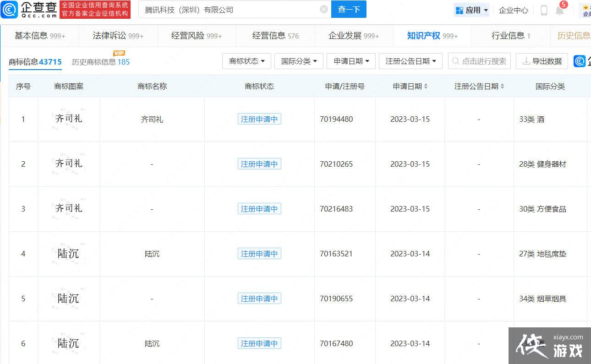Viewport: 591px width, 364px height.
Task: Click the 导出数据 export button
Action: (x=542, y=61)
